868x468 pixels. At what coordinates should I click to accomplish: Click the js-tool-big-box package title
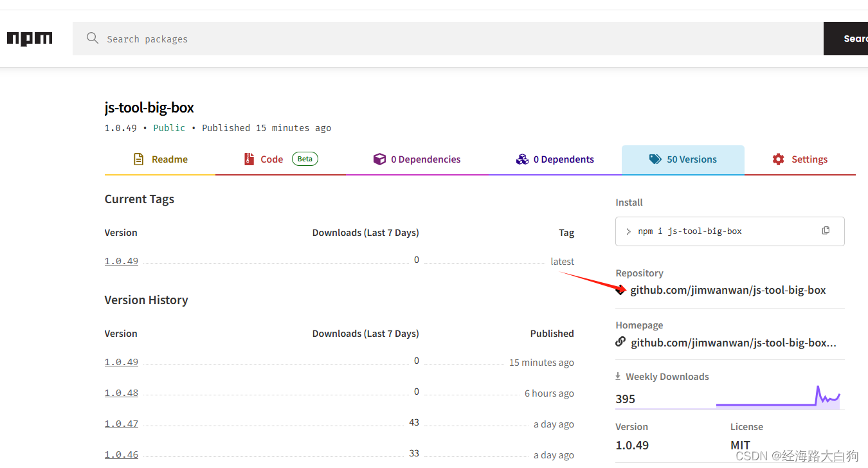pos(149,107)
